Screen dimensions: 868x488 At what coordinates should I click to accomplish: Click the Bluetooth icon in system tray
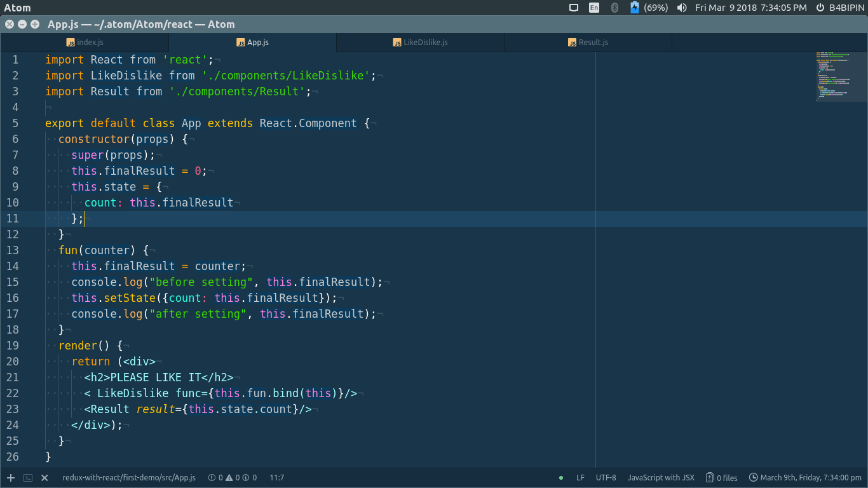click(x=615, y=8)
